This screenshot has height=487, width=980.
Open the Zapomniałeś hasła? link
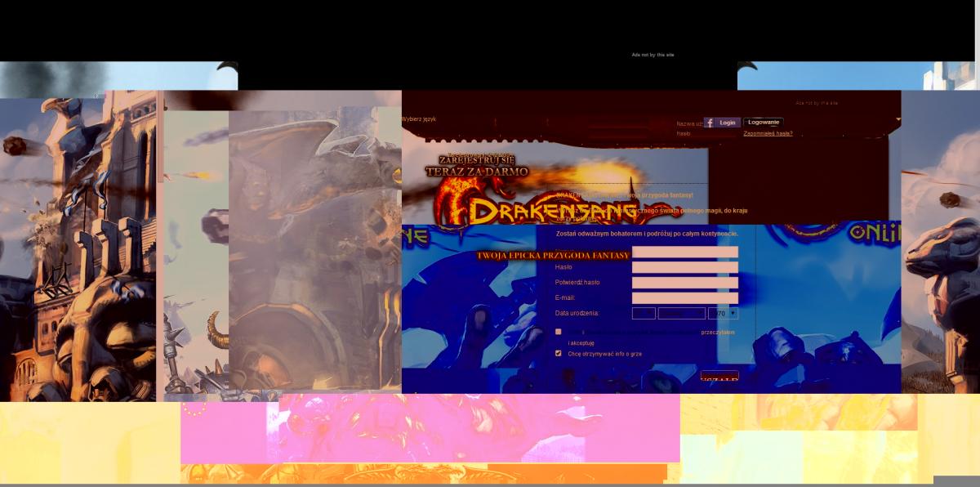(768, 133)
